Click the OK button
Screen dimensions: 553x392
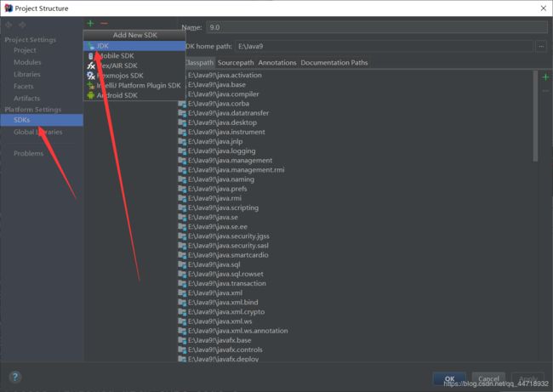coord(449,379)
